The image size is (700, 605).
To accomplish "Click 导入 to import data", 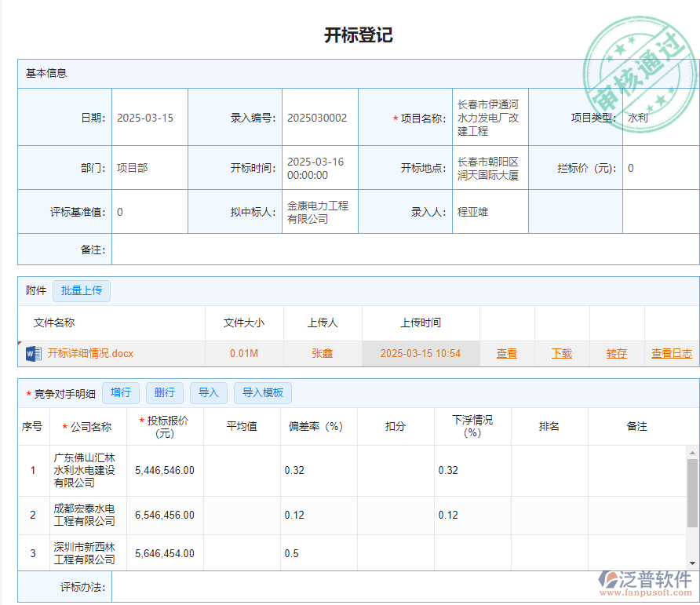I will pos(209,392).
